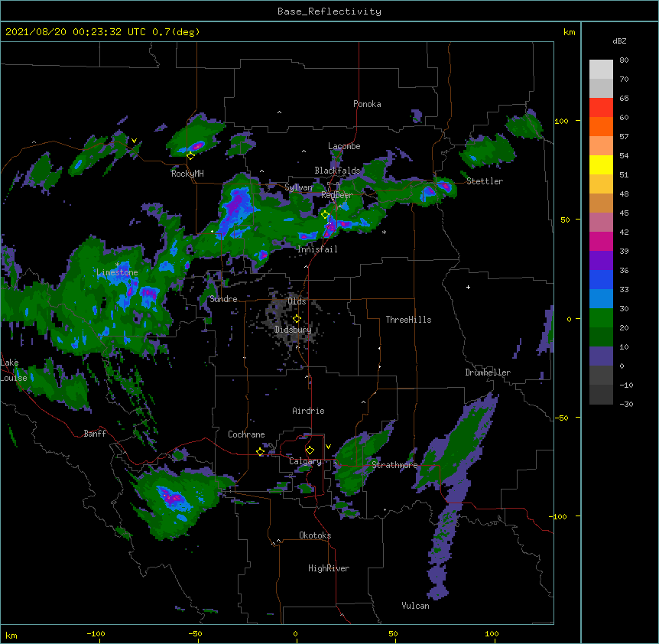The width and height of the screenshot is (659, 644).
Task: Click the 70 value in dBZ legend
Action: click(x=624, y=79)
